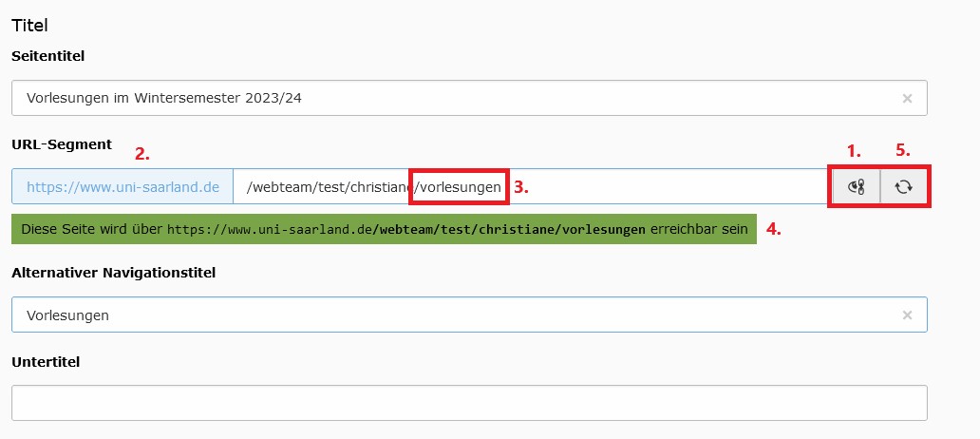Screen dimensions: 980x439
Task: Recalculate URL segment with the refresh arrows icon
Action: (903, 186)
